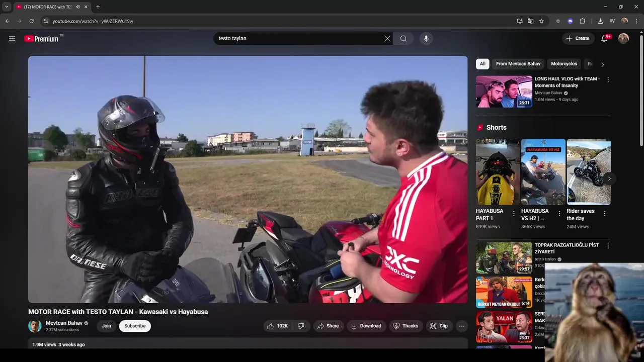Reload the page

pos(31,21)
